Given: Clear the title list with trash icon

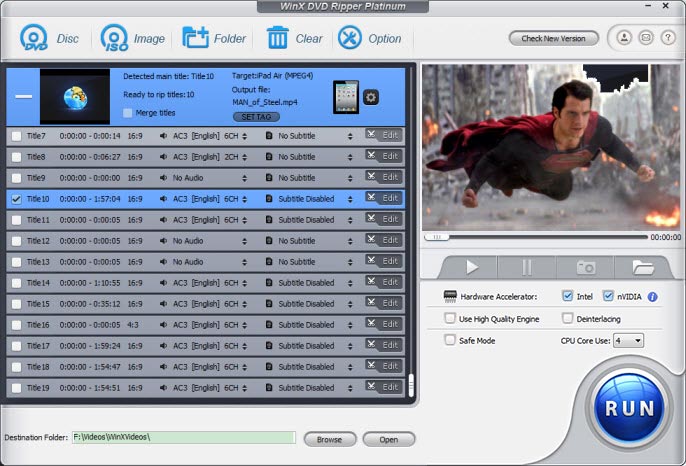Looking at the screenshot, I should click(x=277, y=38).
